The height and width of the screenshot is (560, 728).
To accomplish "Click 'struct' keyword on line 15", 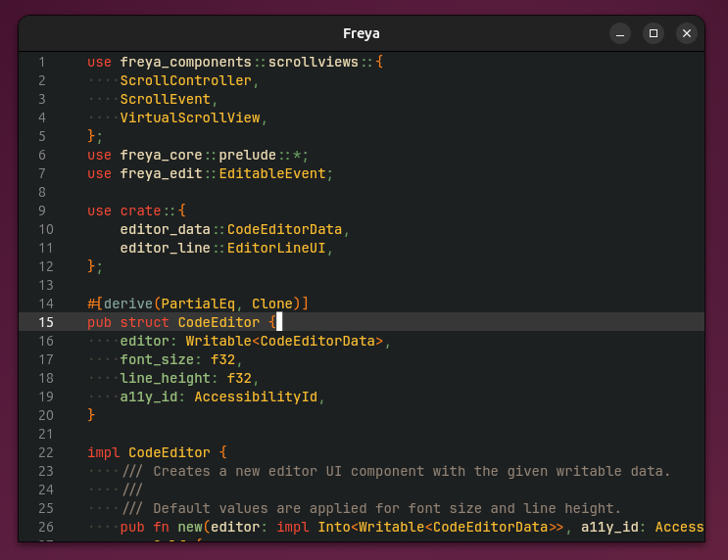I will pyautogui.click(x=145, y=322).
